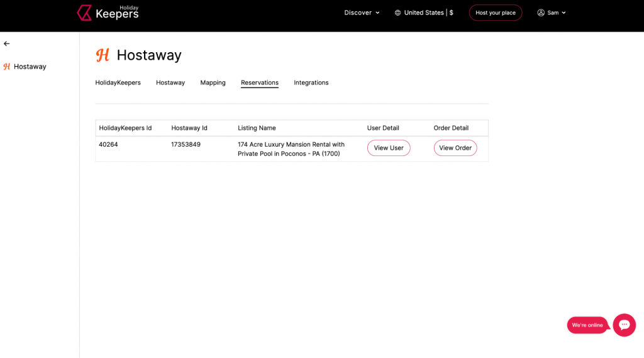Click the Hostaway Id value 17353849
The width and height of the screenshot is (644, 358).
pyautogui.click(x=186, y=144)
